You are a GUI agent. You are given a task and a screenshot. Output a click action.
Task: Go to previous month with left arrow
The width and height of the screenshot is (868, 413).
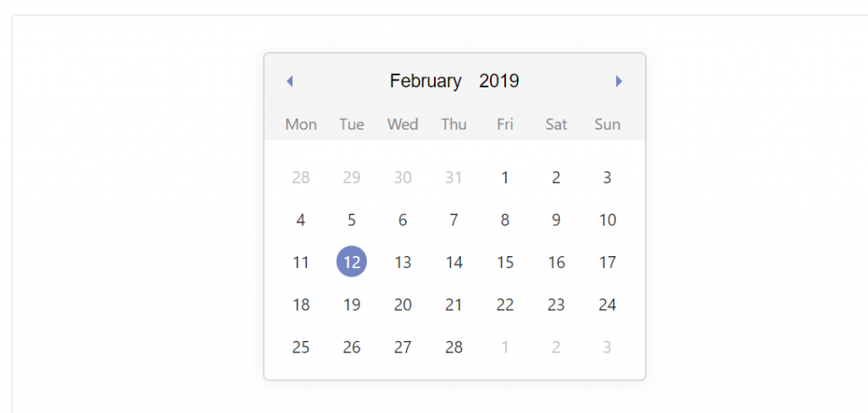tap(289, 81)
